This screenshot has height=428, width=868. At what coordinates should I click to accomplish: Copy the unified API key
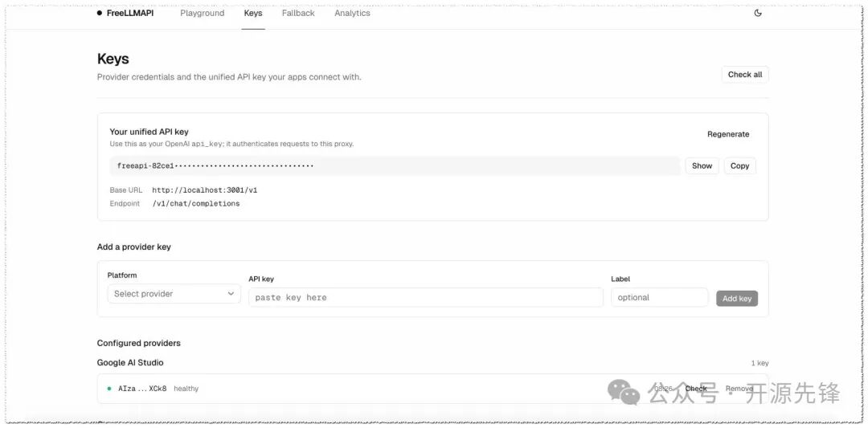point(739,166)
